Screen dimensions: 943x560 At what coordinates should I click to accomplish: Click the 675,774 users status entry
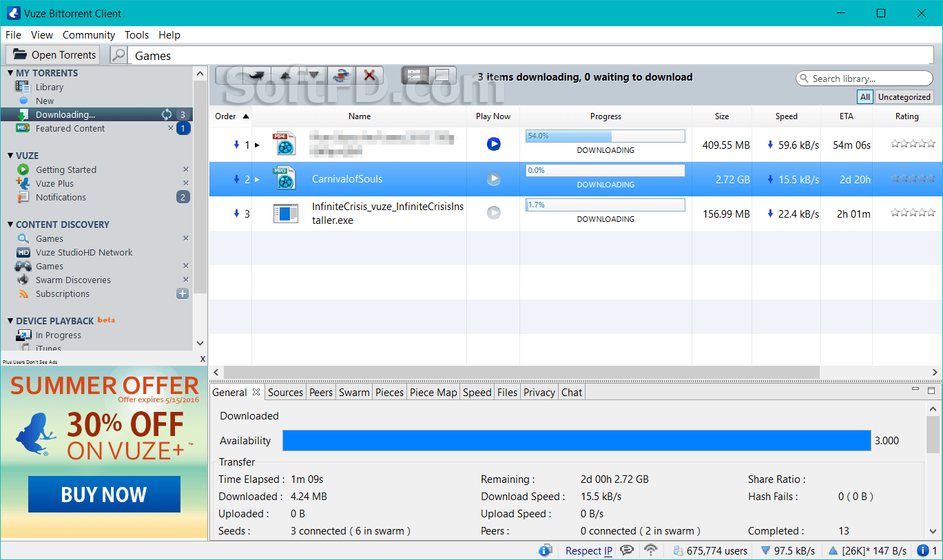click(x=710, y=551)
